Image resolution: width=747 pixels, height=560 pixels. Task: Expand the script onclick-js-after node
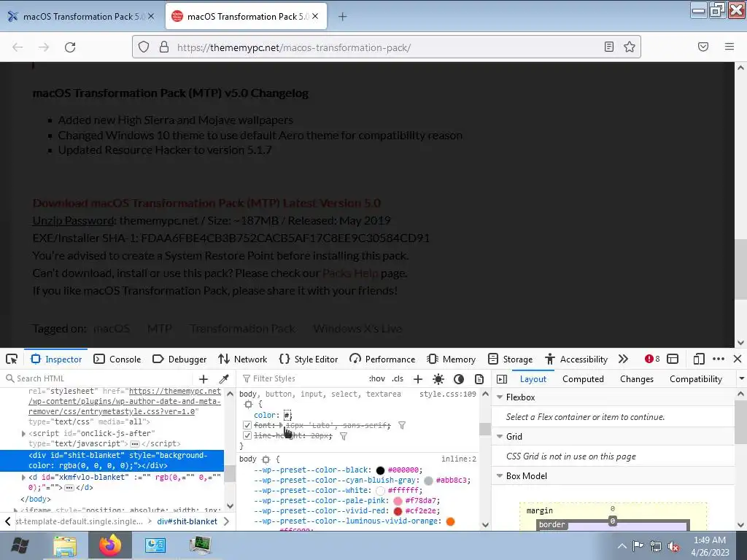point(23,434)
